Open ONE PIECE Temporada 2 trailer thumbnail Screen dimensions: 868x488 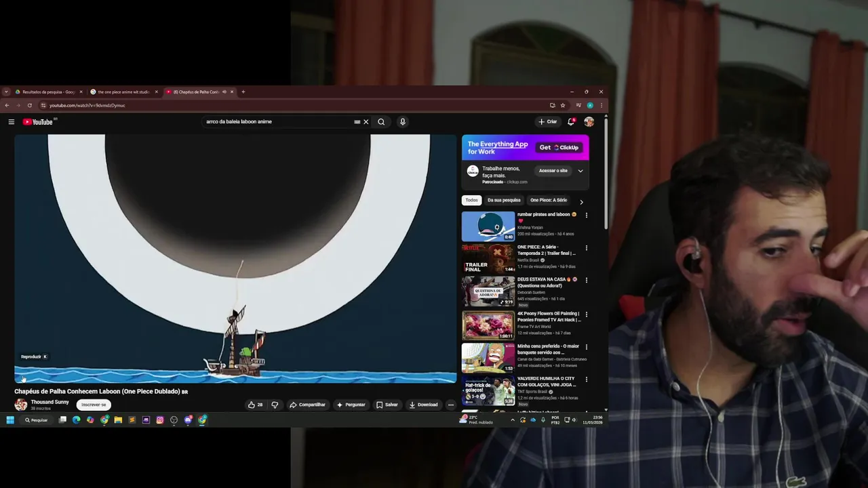(x=488, y=259)
